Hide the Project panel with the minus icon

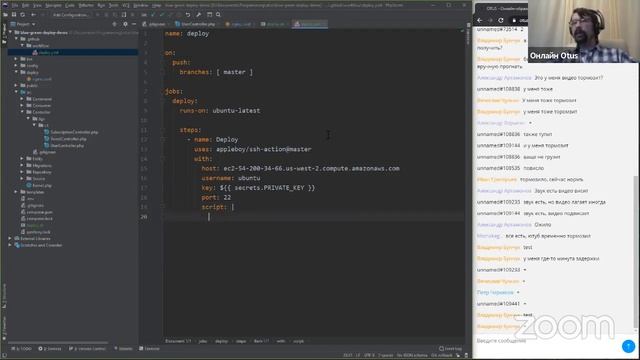click(x=134, y=24)
